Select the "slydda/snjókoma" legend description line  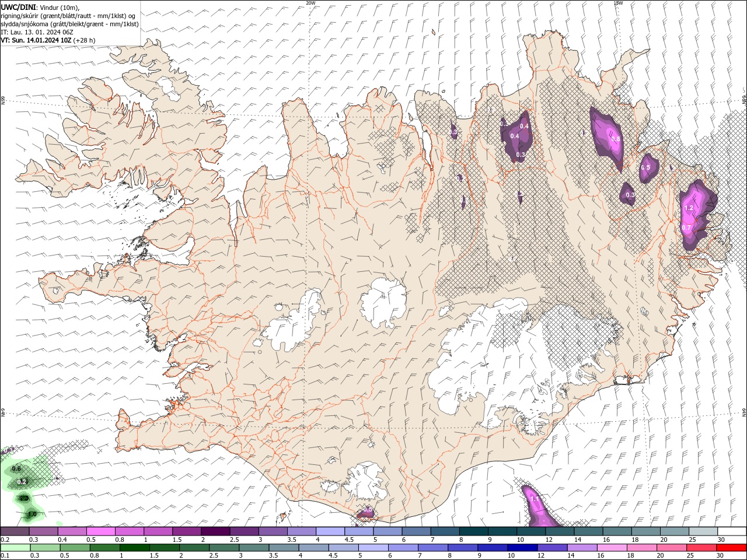click(x=69, y=24)
